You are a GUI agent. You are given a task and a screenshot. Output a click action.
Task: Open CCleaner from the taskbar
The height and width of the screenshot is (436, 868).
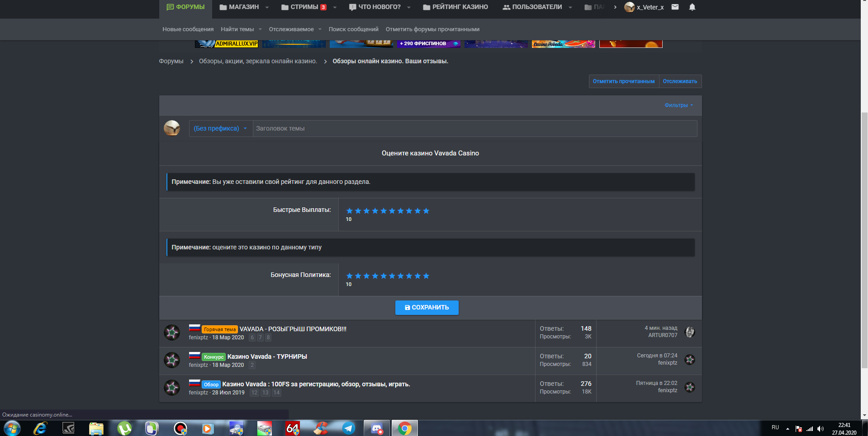pyautogui.click(x=321, y=428)
